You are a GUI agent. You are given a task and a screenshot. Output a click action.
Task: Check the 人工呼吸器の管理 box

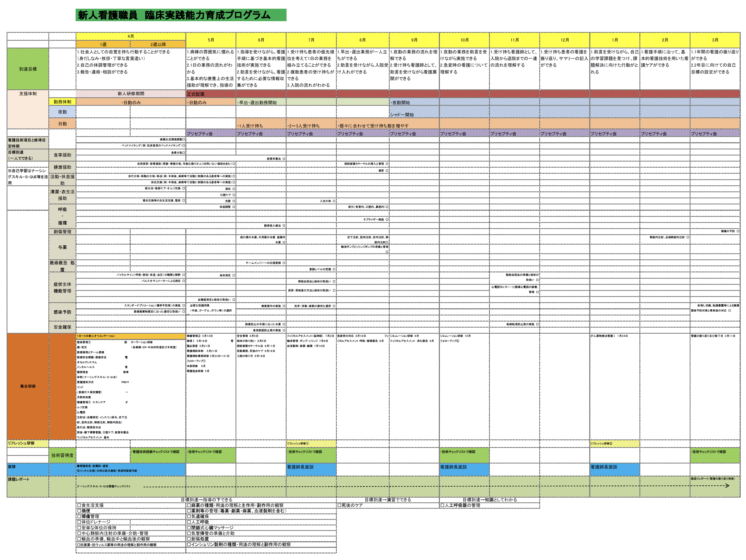[442, 505]
